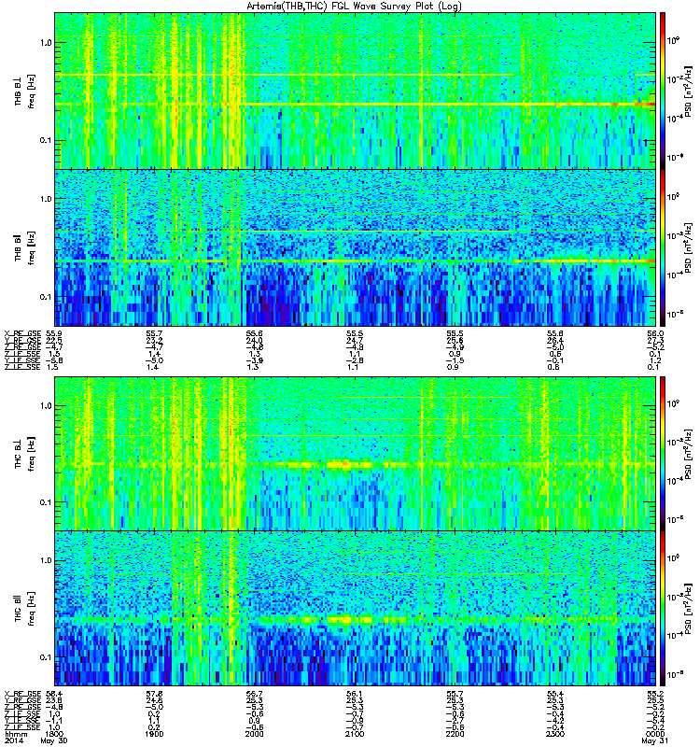The image size is (700, 747).
Task: Click the PSD color bar beside THB B-perpendicular panel
Action: click(662, 91)
